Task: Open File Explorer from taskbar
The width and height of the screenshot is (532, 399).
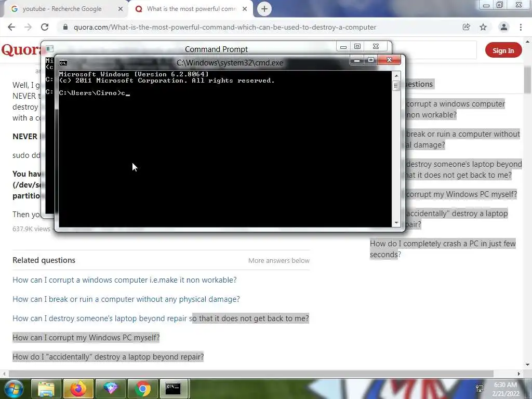Action: 46,389
